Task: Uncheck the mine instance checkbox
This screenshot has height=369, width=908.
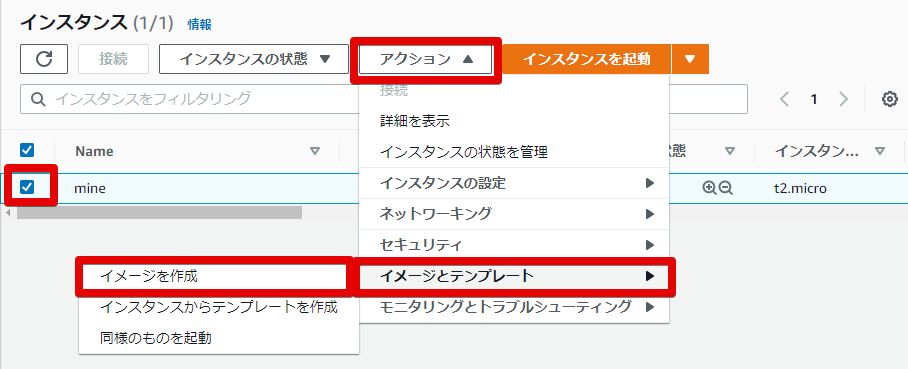Action: click(x=27, y=187)
